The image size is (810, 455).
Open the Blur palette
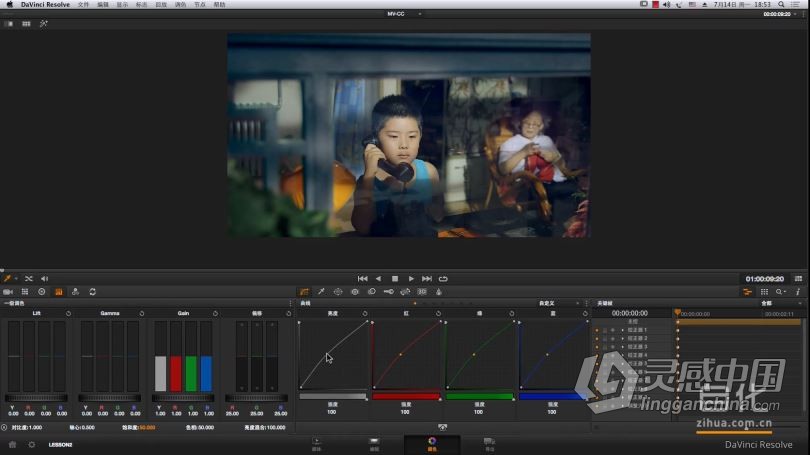(371, 292)
